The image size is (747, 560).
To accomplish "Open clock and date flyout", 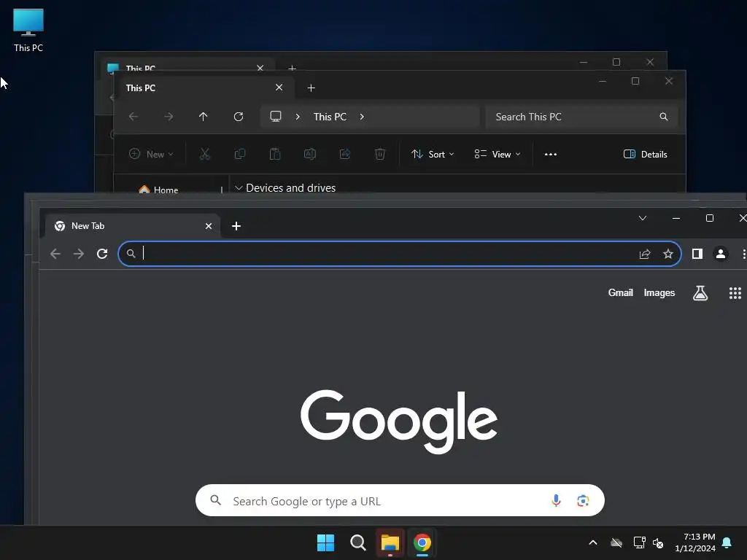I will 695,542.
